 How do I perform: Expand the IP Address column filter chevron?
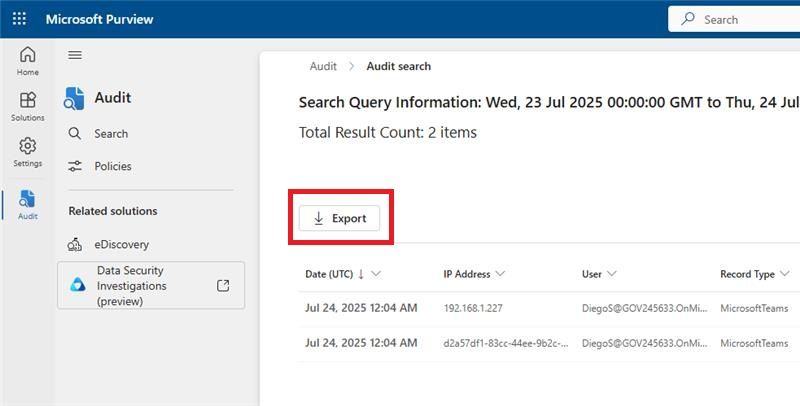pos(500,274)
